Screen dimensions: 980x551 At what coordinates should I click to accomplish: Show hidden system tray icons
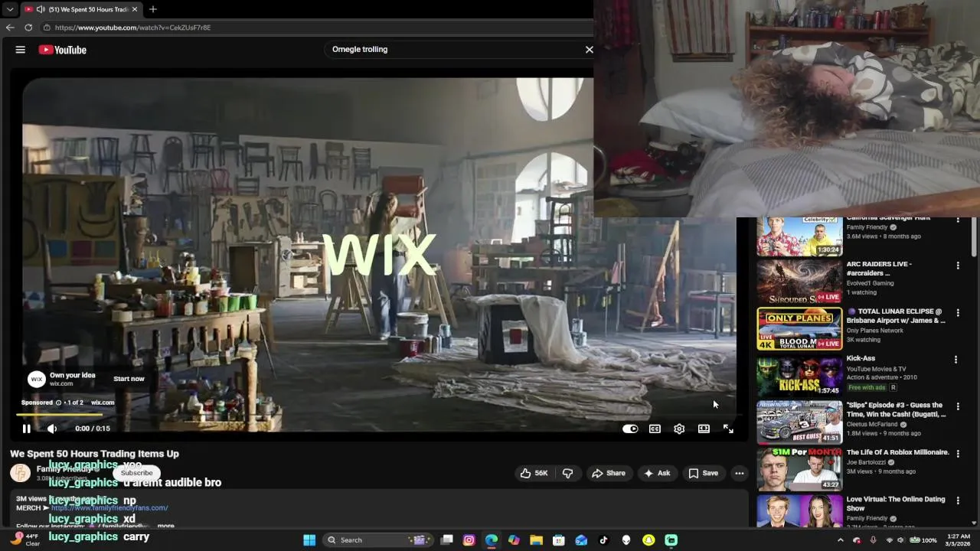pos(841,540)
